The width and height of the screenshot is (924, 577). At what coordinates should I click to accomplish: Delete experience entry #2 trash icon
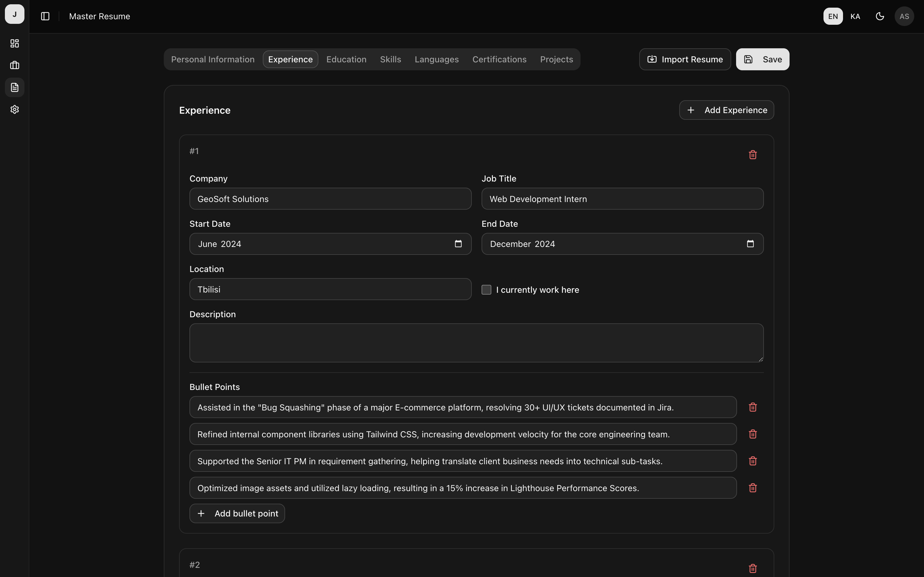click(x=752, y=568)
